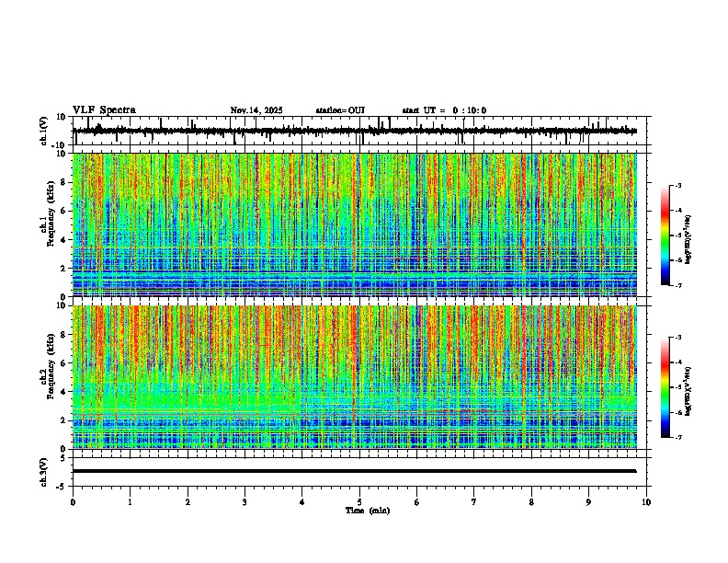Viewport: 728px width, 563px height.
Task: Click time axis tick label "1"
Action: [130, 502]
